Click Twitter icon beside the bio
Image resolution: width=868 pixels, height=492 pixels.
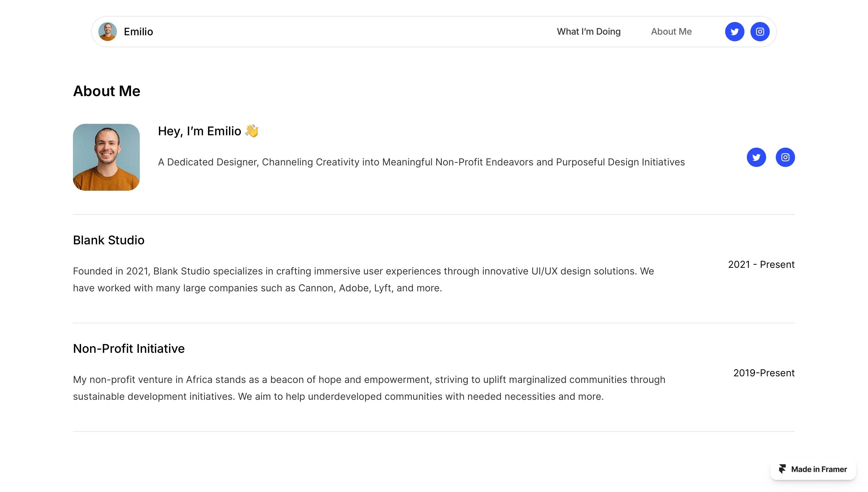pyautogui.click(x=756, y=157)
